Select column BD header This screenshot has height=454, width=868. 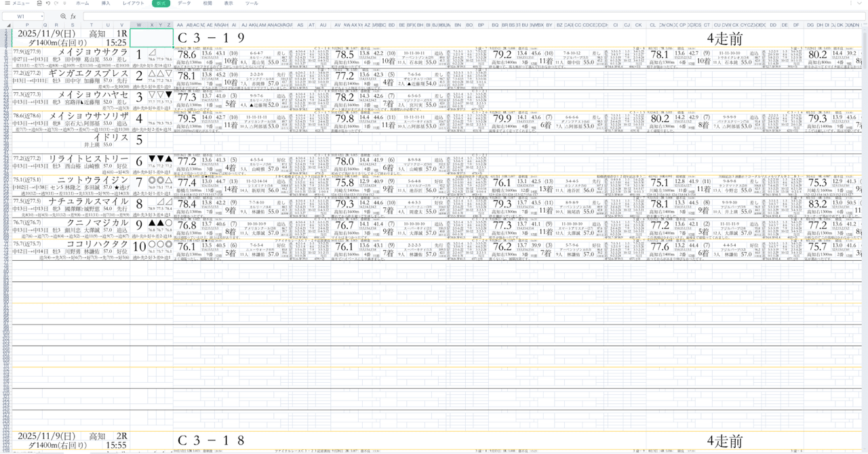(x=391, y=25)
